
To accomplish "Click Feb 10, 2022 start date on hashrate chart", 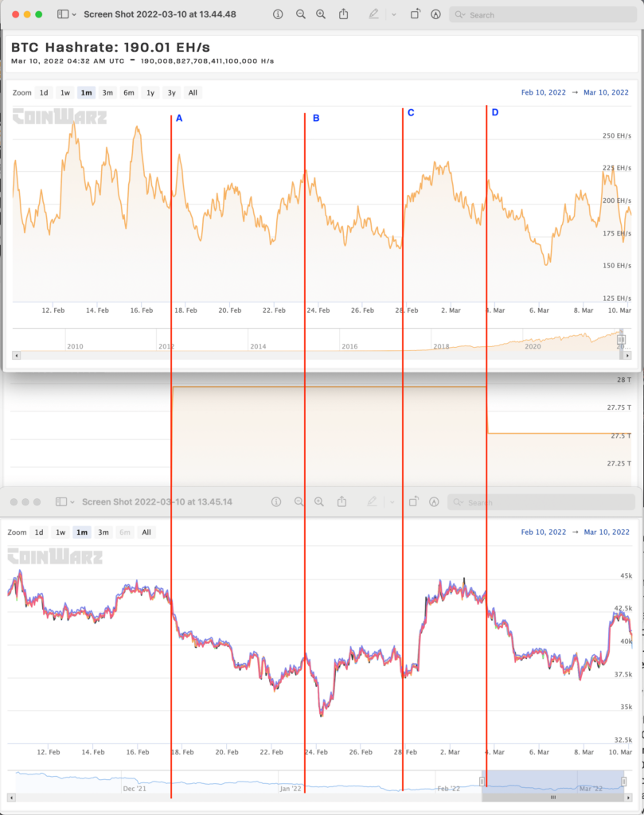I will 544,92.
